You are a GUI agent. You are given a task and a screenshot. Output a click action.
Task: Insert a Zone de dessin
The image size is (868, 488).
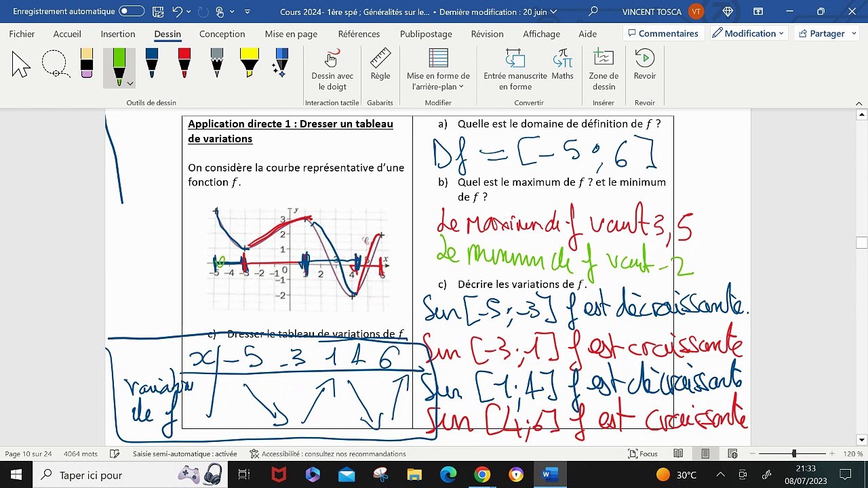point(604,70)
